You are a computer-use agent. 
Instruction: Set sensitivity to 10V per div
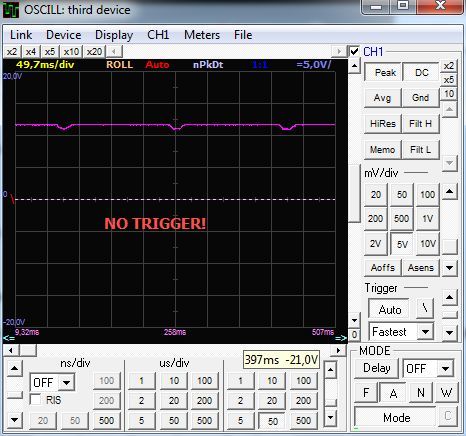(x=428, y=243)
